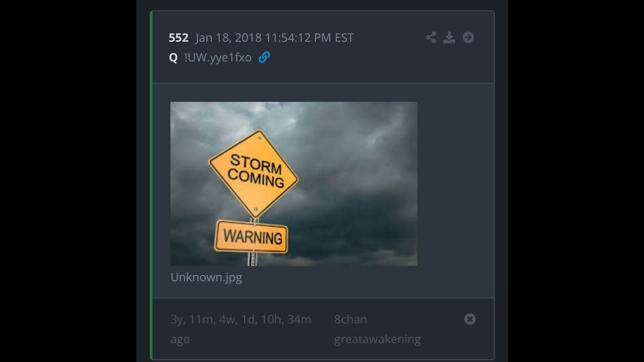Image resolution: width=644 pixels, height=362 pixels.
Task: Click the Jan 18, 2018 timestamp
Action: click(275, 38)
